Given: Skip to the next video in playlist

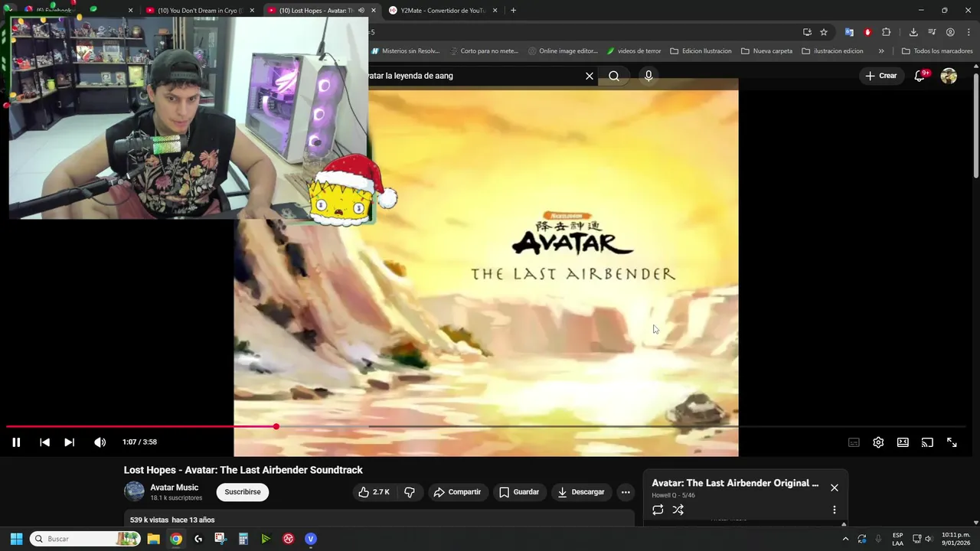Looking at the screenshot, I should click(69, 442).
